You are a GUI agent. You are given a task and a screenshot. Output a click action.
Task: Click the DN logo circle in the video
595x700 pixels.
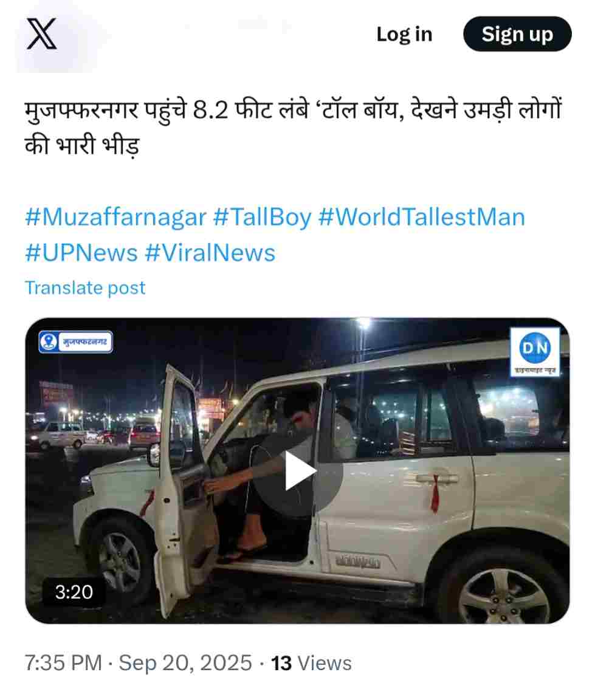(535, 348)
